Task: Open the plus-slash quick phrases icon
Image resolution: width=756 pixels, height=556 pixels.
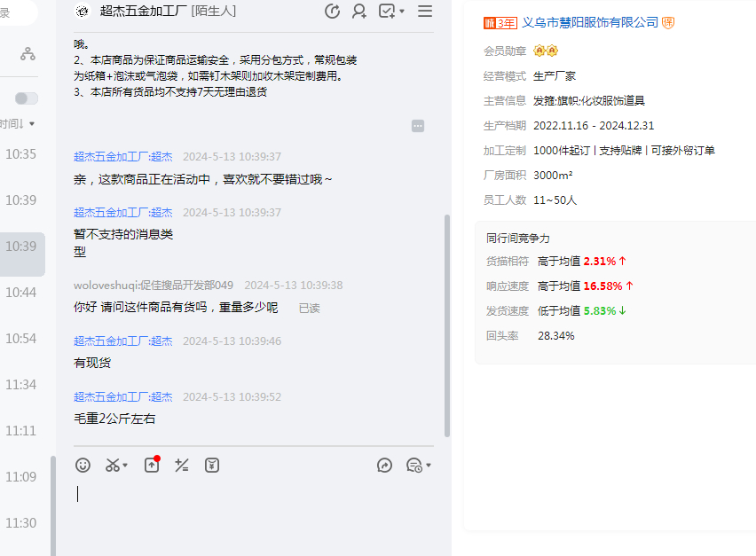Action: pos(182,465)
